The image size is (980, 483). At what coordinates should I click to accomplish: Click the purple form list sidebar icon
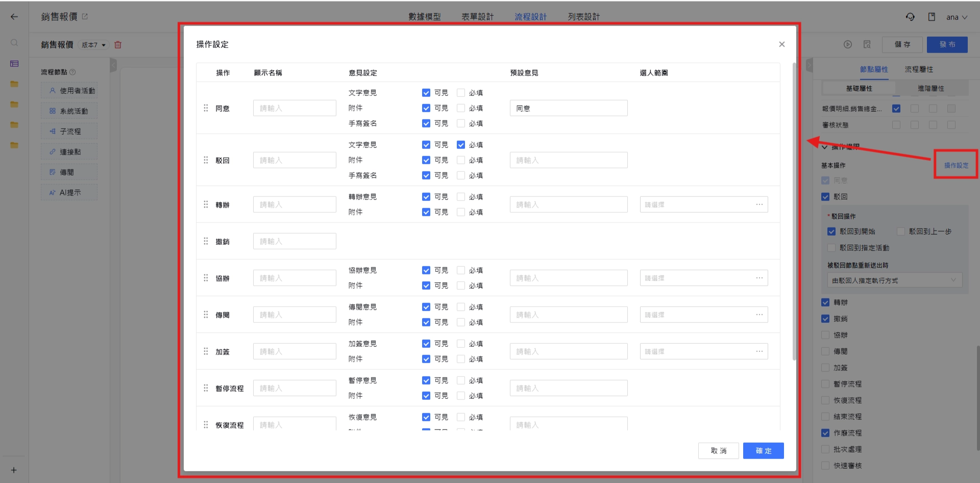click(14, 64)
